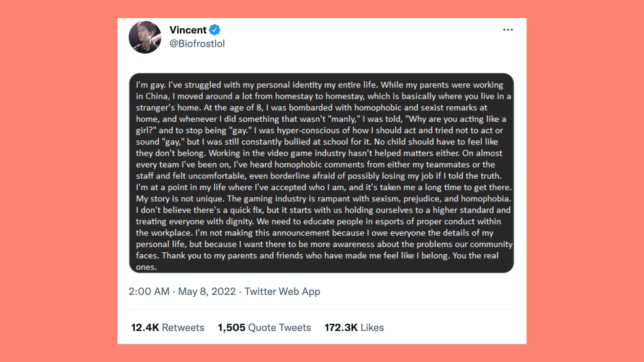Open the Twitter Web App source link

pyautogui.click(x=282, y=291)
